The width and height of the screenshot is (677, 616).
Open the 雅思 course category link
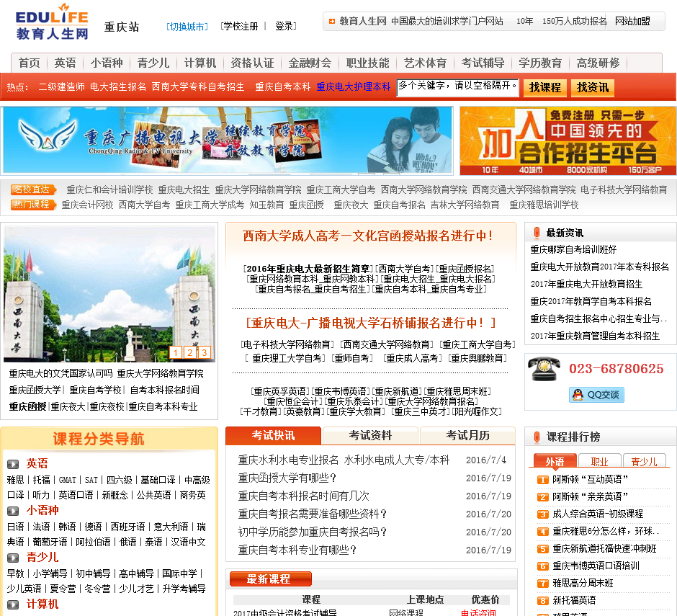pyautogui.click(x=16, y=481)
